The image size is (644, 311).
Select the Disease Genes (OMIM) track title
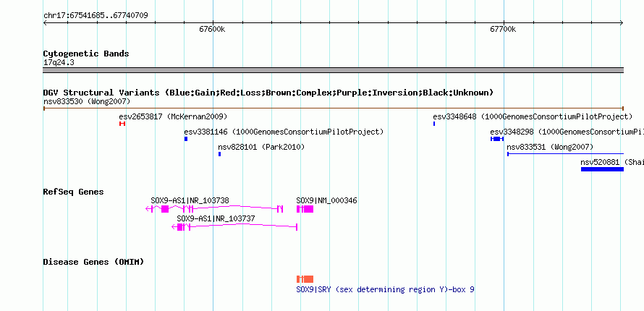click(x=93, y=262)
